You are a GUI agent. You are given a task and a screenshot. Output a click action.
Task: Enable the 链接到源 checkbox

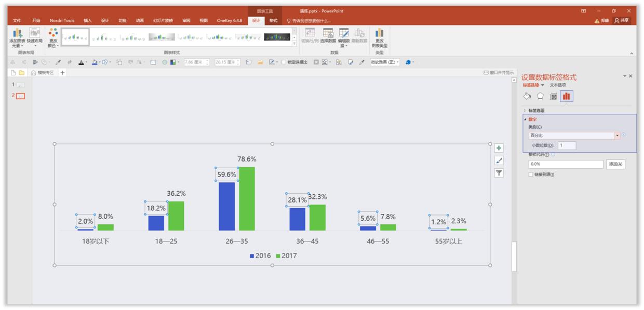click(531, 174)
